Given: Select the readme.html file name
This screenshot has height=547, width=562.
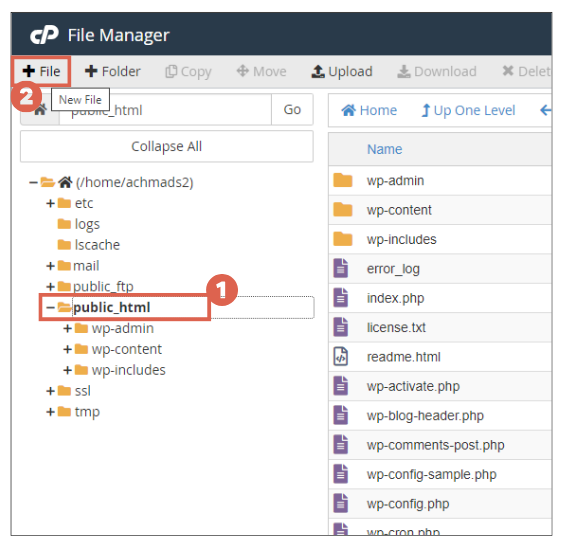Looking at the screenshot, I should (x=404, y=357).
